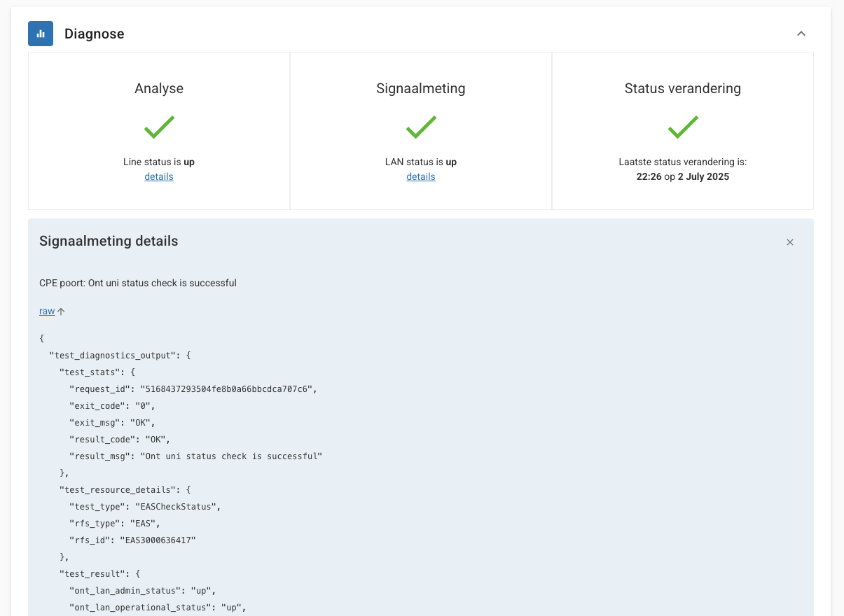Collapse the raw output link
Viewport: 844px width, 616px height.
[x=47, y=311]
